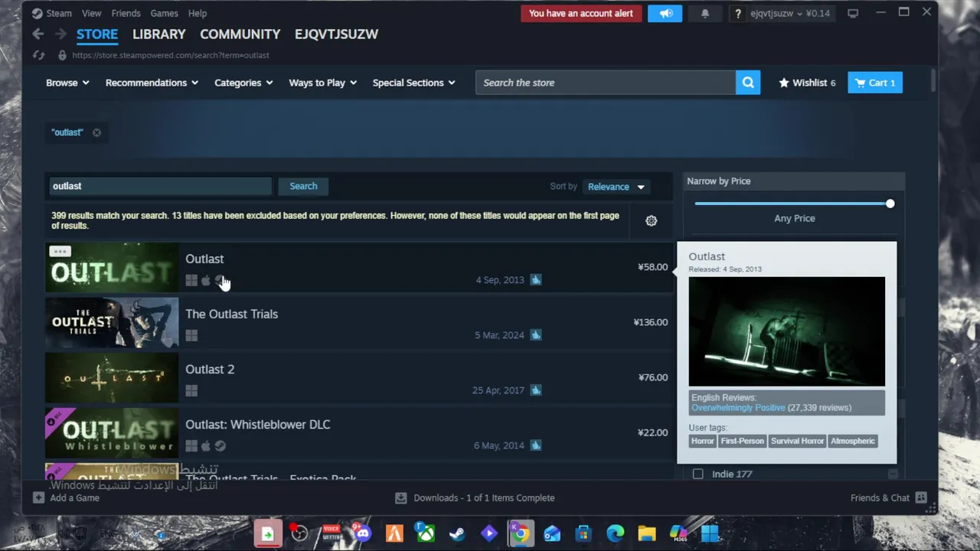Go back with the left arrow button
The height and width of the screenshot is (551, 980).
[x=38, y=34]
